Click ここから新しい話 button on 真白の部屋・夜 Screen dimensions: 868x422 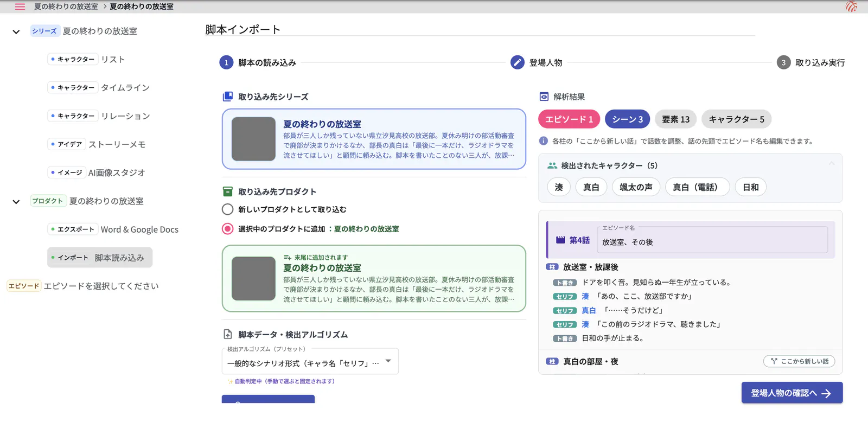click(x=799, y=361)
